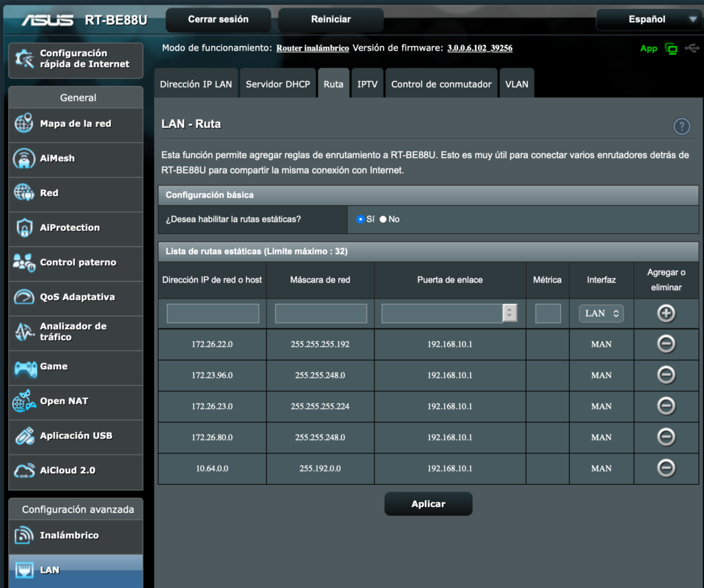This screenshot has width=704, height=588.
Task: Select No to disable static routes
Action: [x=383, y=219]
